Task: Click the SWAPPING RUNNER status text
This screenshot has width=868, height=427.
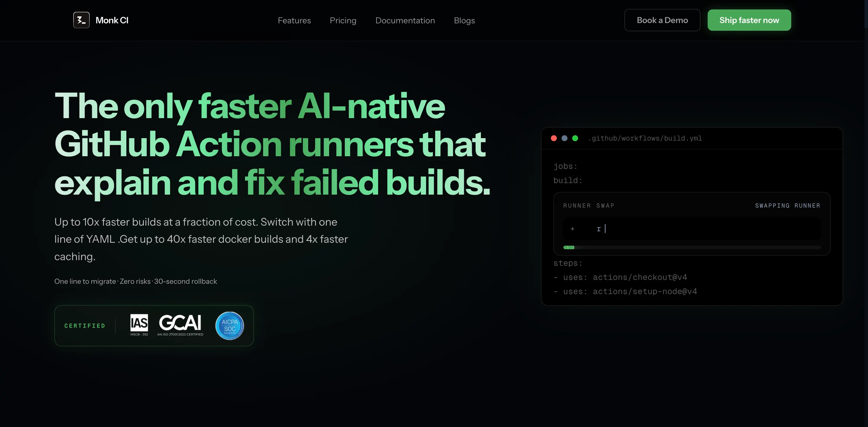Action: point(787,206)
